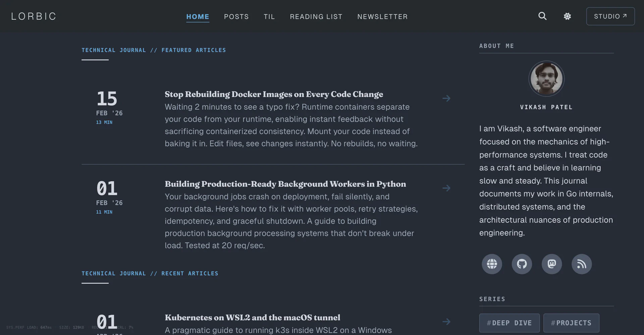Click the 'Technical Journal // Recent Articles' heading
Viewport: 644px width, 335px height.
pyautogui.click(x=150, y=273)
